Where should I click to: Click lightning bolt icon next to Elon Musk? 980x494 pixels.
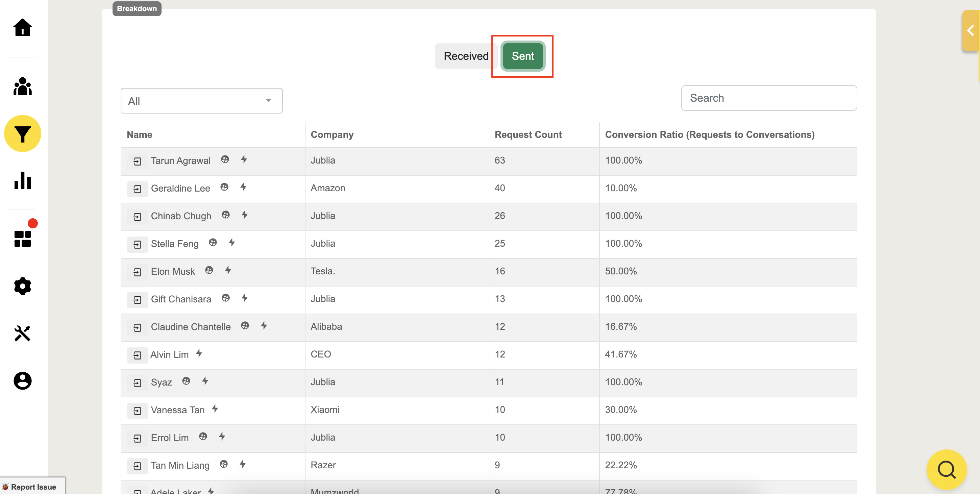228,270
